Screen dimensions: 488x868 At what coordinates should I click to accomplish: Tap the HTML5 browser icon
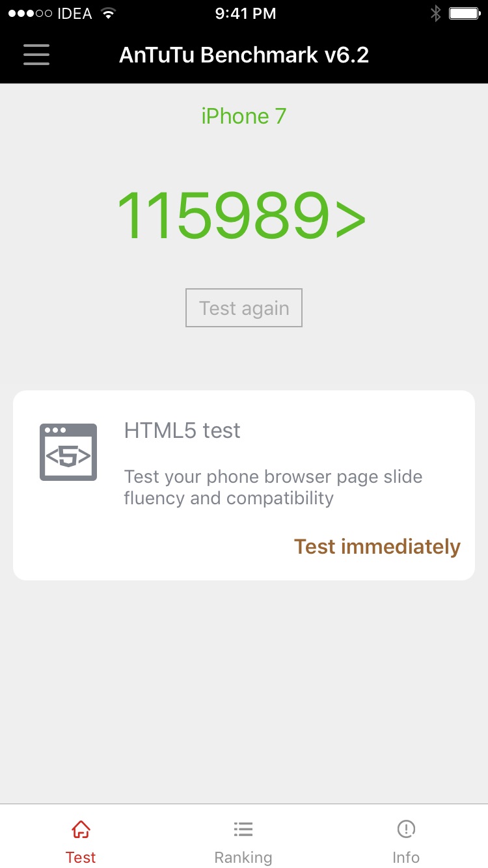tap(68, 452)
